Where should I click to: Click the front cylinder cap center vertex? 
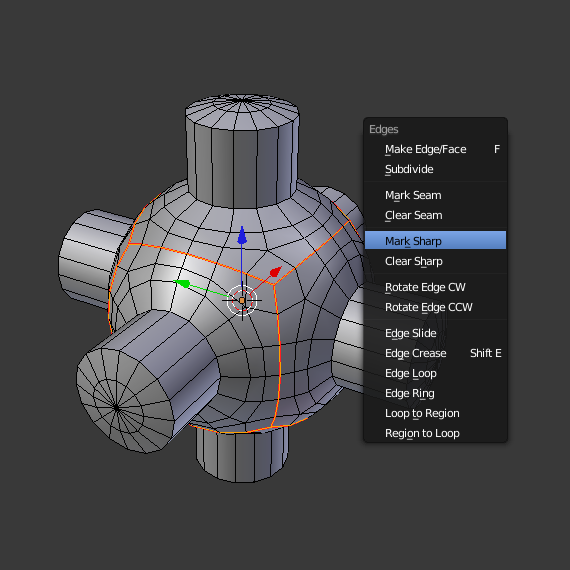tap(116, 408)
